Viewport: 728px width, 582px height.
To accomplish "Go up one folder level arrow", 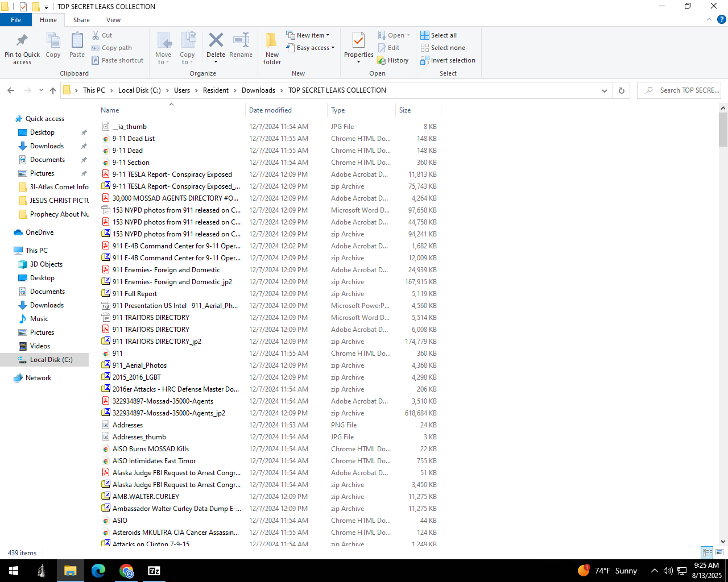I will 53,90.
